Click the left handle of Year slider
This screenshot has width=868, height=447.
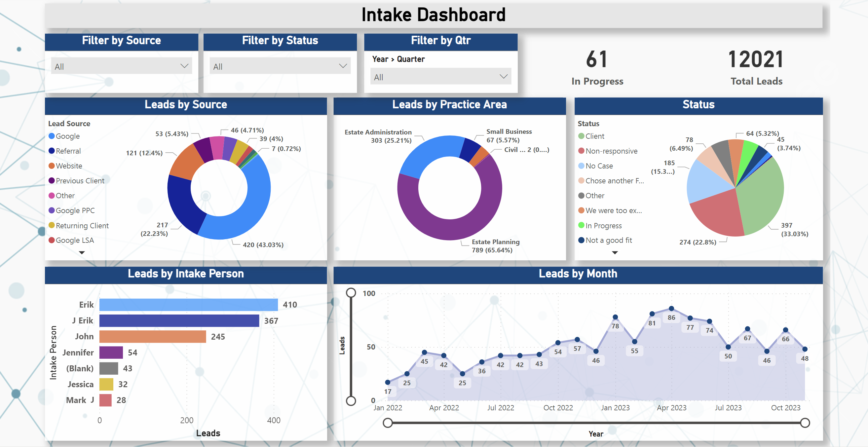pos(388,423)
